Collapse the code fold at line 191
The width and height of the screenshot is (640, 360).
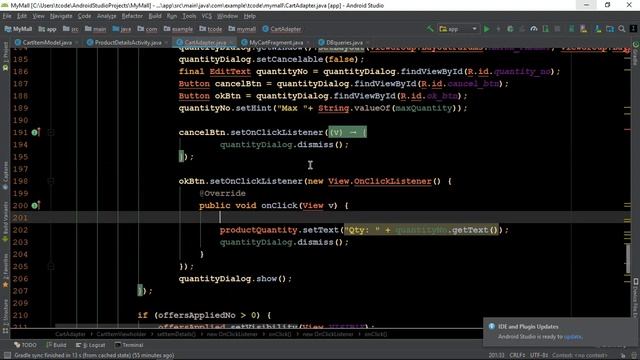coord(51,132)
